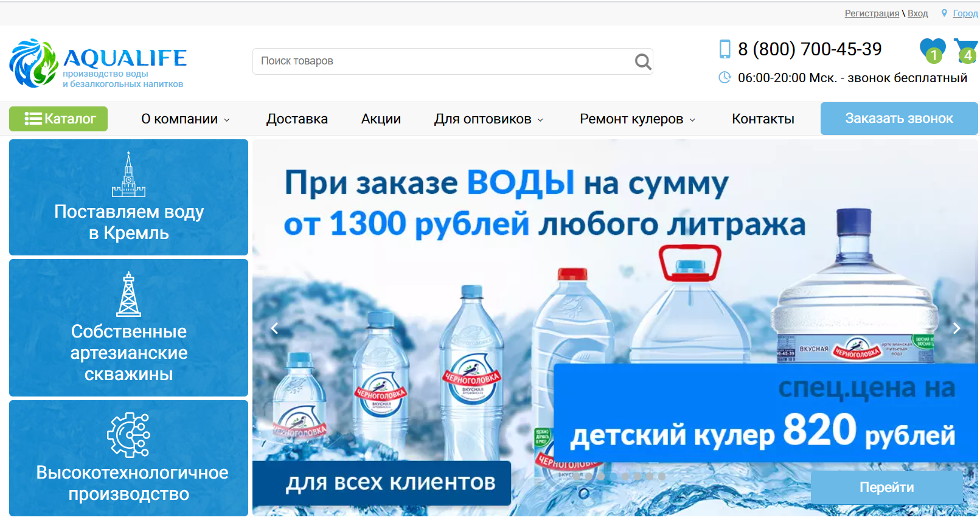Click the high-tech gear icon
This screenshot has height=523, width=980.
[x=128, y=435]
